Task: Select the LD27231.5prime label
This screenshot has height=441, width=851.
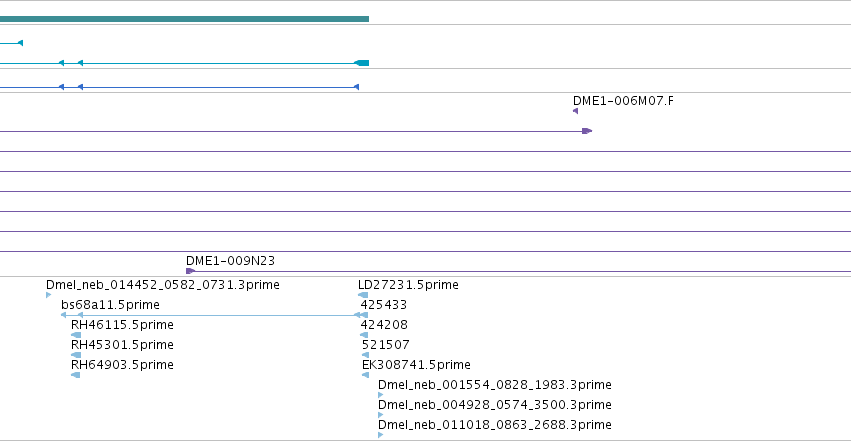Action: point(408,285)
